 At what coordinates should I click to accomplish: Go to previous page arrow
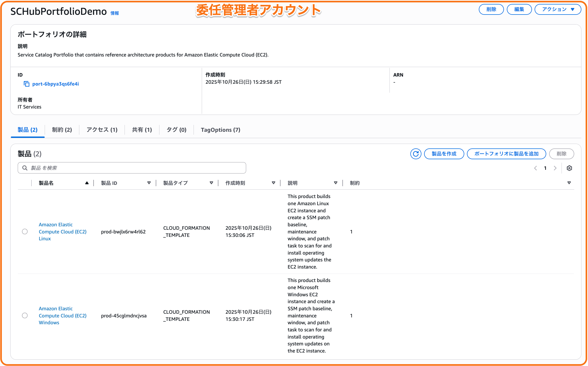click(x=535, y=168)
